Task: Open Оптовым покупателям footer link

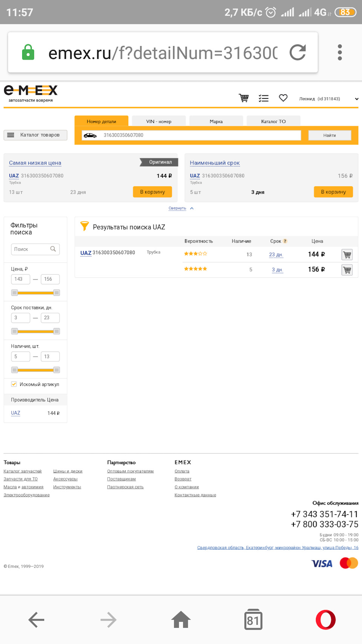Action: click(130, 471)
